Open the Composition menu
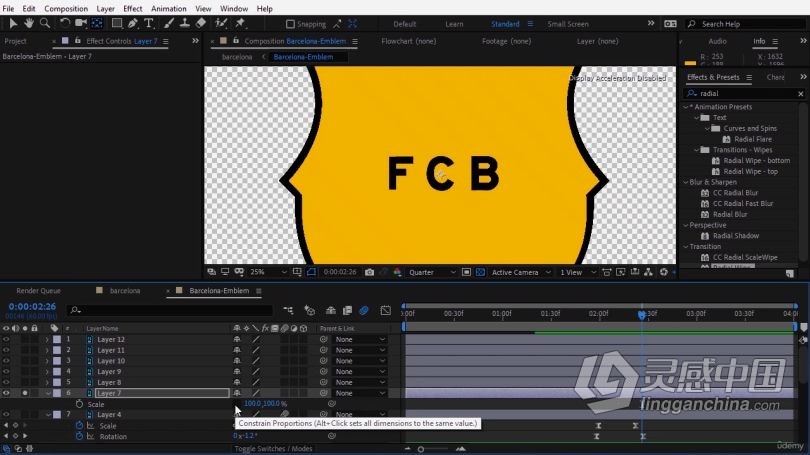This screenshot has height=455, width=810. coord(66,9)
